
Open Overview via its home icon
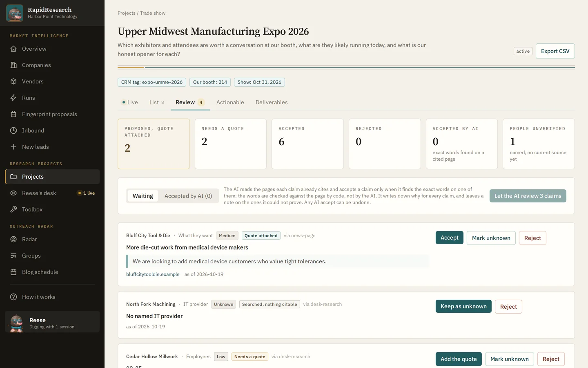pos(13,49)
